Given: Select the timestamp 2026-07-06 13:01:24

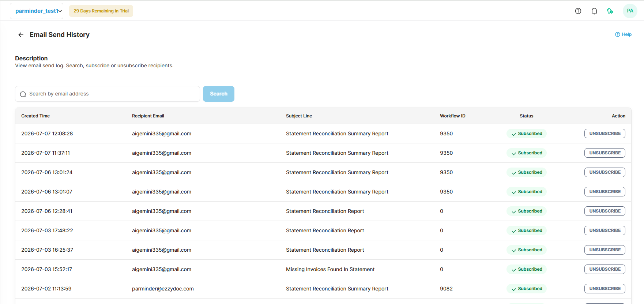Looking at the screenshot, I should click(47, 172).
